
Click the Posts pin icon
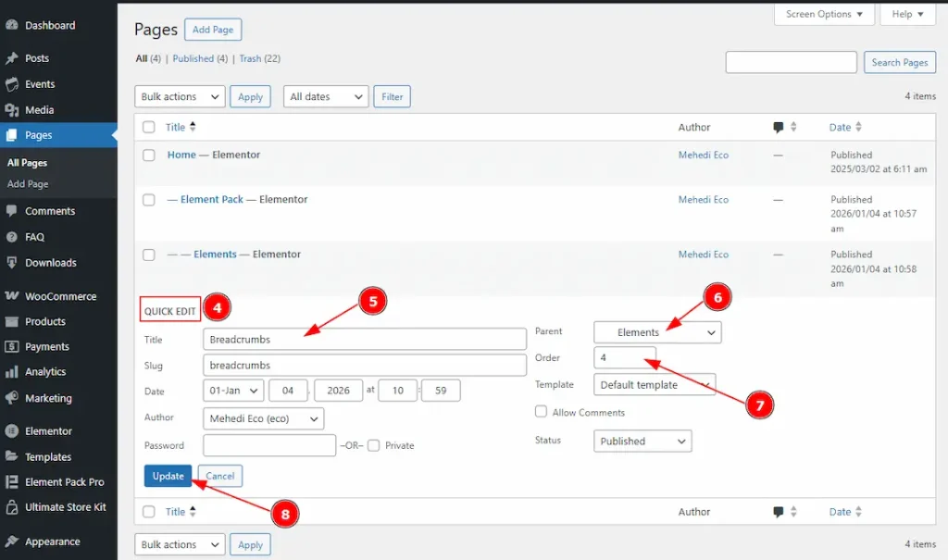click(11, 58)
